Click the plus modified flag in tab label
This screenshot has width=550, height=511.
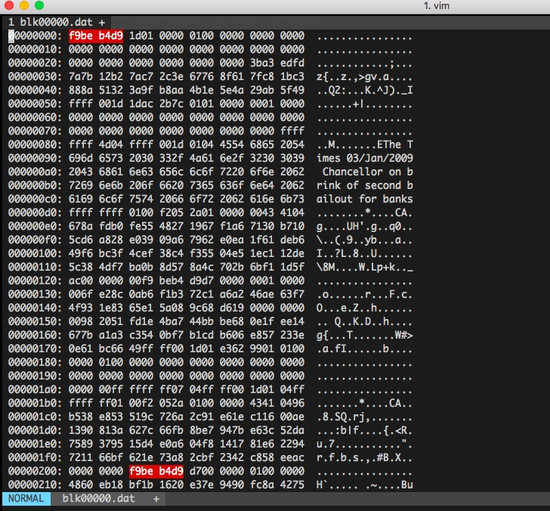(x=102, y=23)
